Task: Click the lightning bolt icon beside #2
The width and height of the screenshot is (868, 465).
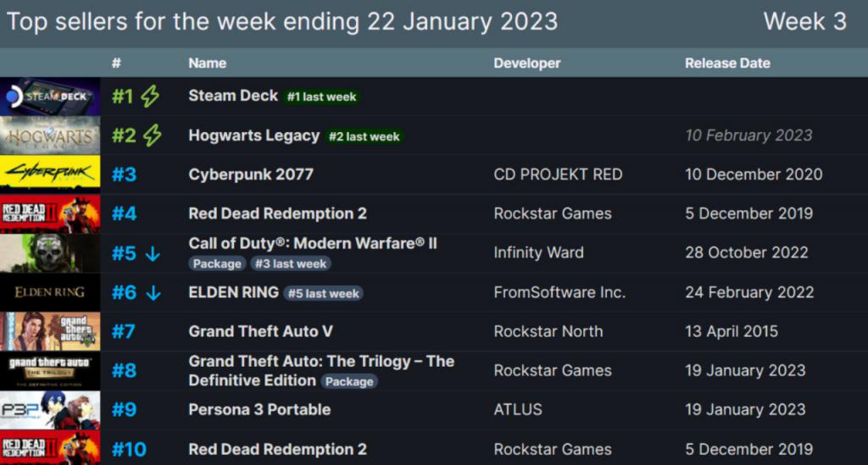Action: pyautogui.click(x=153, y=136)
